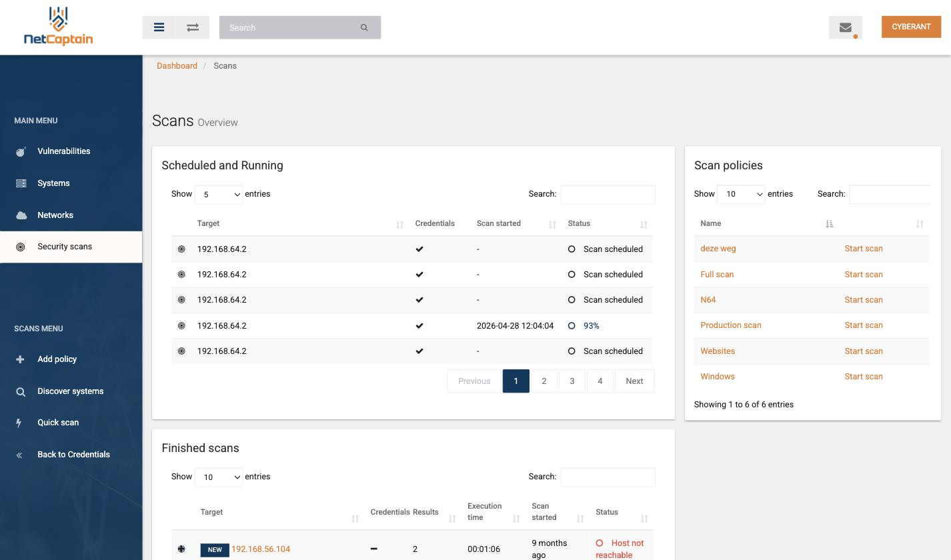Go to page 2 of scheduled scans
951x560 pixels.
pos(544,381)
